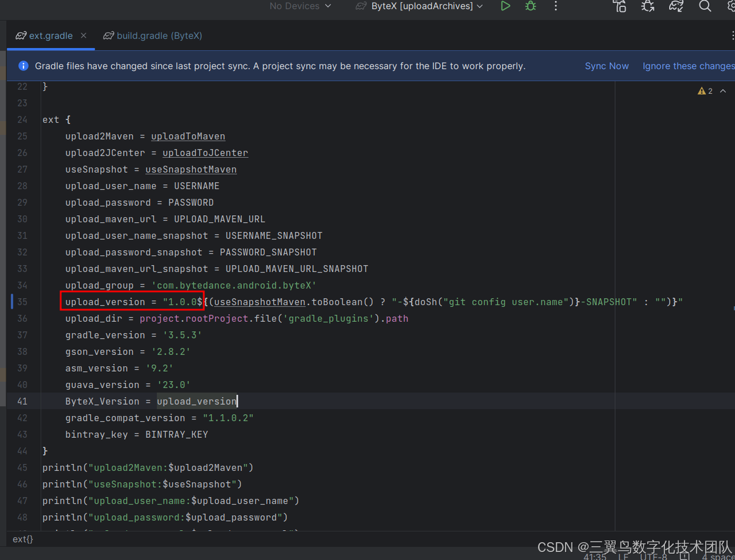This screenshot has width=735, height=560.
Task: Open Search Everywhere with the magnifier icon
Action: 705,6
